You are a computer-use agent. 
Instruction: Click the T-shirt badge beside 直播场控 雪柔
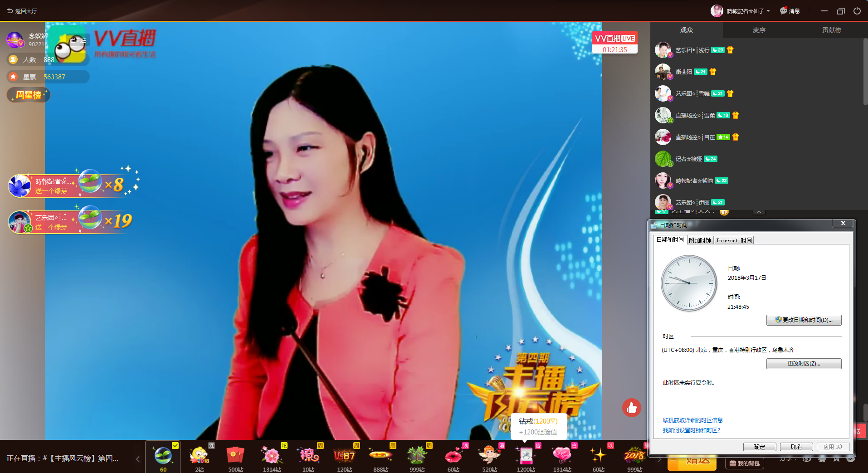(736, 115)
